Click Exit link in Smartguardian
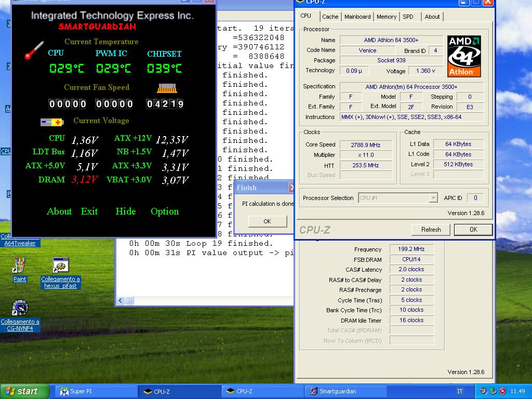The image size is (532, 399). coord(89,211)
